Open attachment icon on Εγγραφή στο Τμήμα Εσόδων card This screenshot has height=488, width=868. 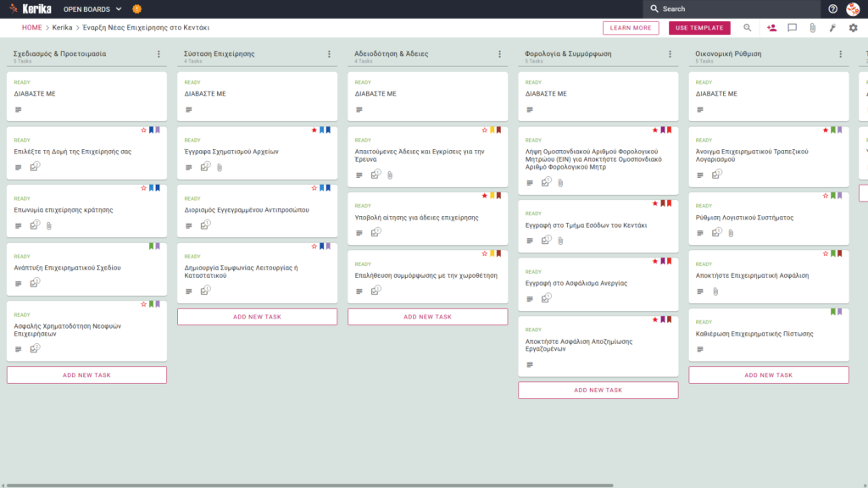tap(561, 241)
